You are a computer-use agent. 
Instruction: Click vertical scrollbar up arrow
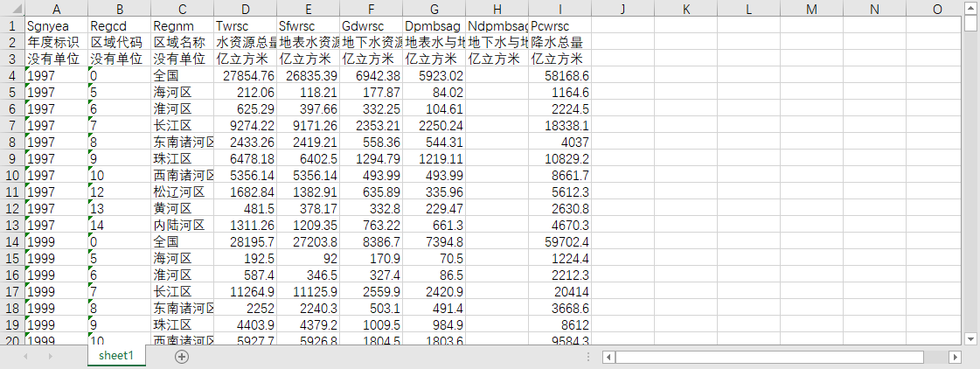click(x=970, y=8)
